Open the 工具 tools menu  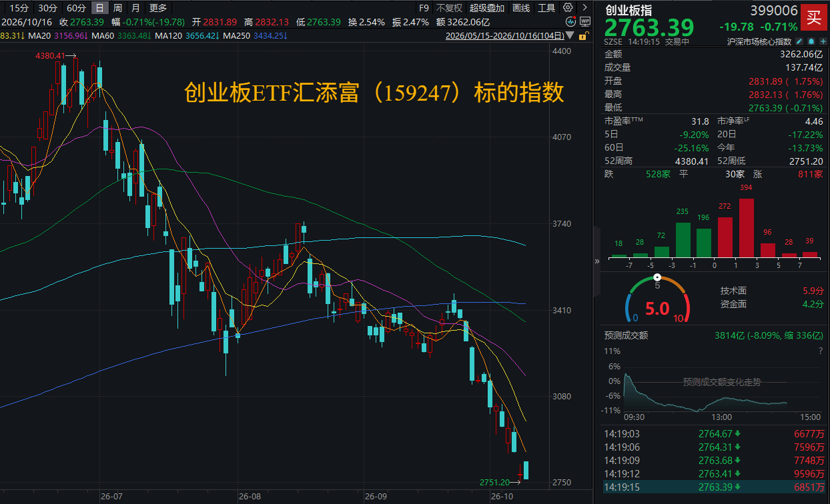[x=546, y=8]
